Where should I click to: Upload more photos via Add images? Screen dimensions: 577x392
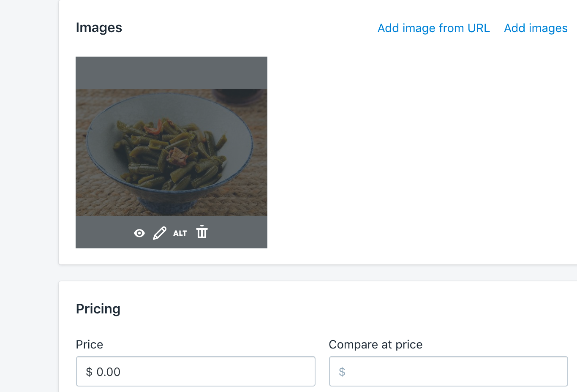536,28
